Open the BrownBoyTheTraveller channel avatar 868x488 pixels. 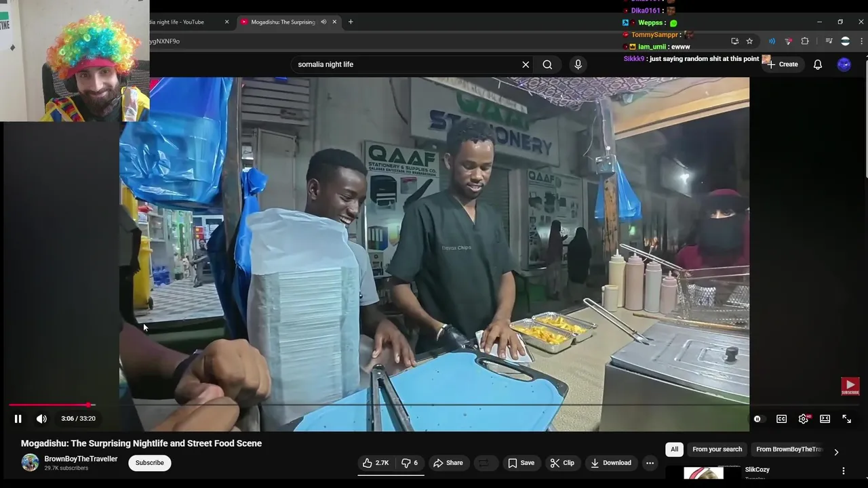[x=30, y=462]
